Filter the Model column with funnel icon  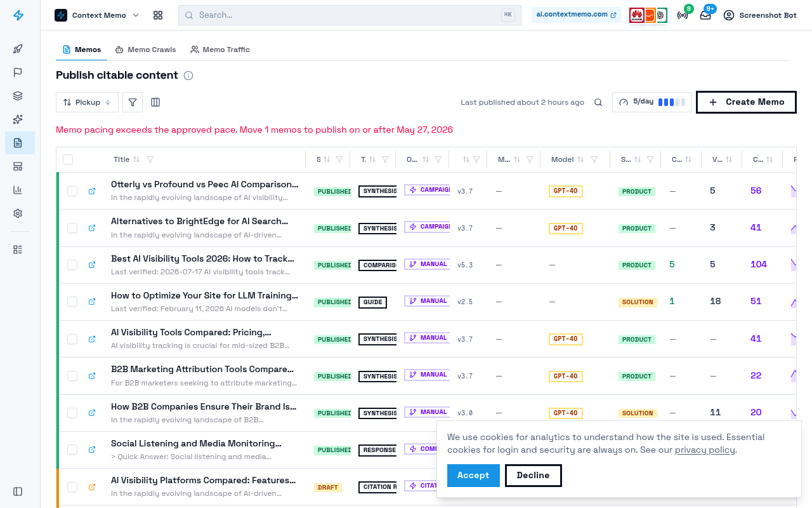tap(594, 160)
